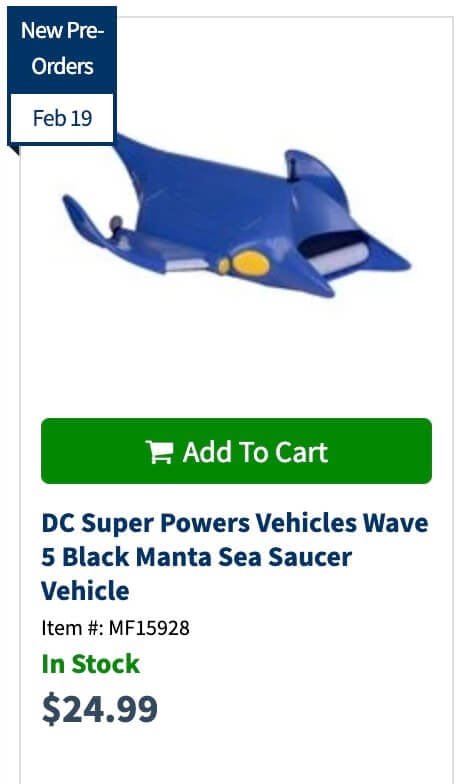Click the shopping cart icon
The width and height of the screenshot is (468, 784).
[159, 452]
